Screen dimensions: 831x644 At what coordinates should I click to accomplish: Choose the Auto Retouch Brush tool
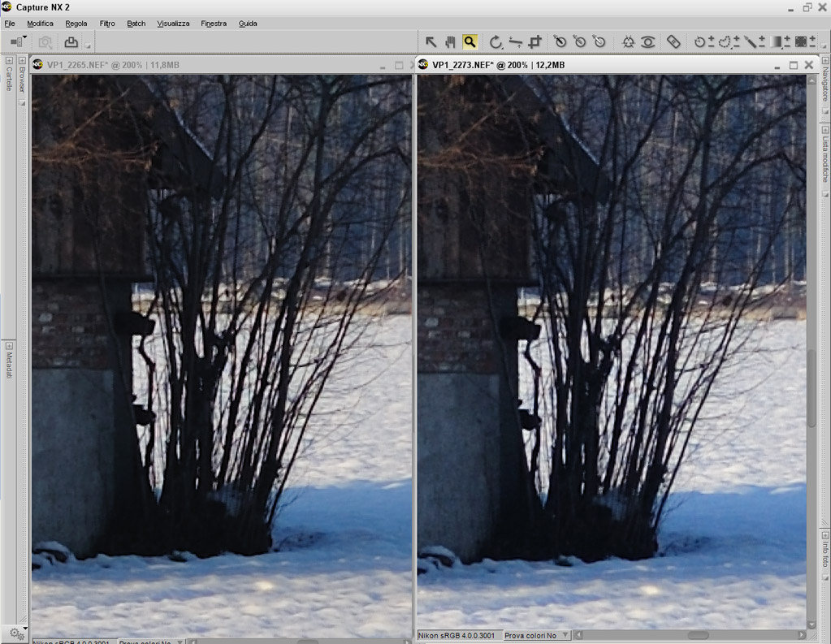(x=673, y=42)
